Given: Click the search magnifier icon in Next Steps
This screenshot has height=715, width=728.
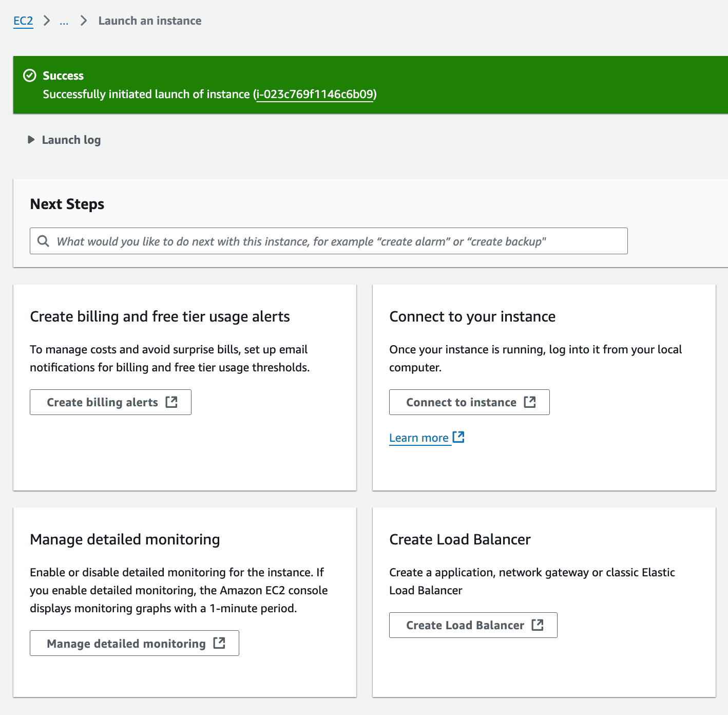Looking at the screenshot, I should point(44,241).
